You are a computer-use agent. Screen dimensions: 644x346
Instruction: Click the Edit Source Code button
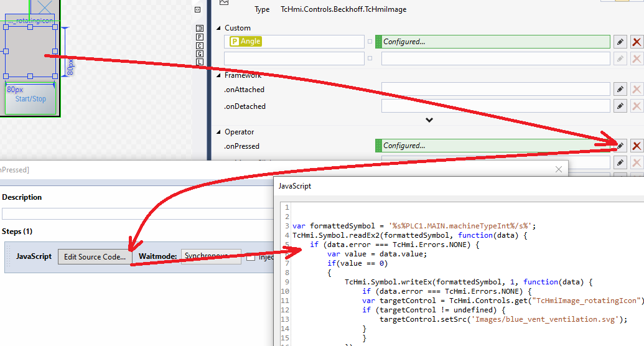[95, 257]
